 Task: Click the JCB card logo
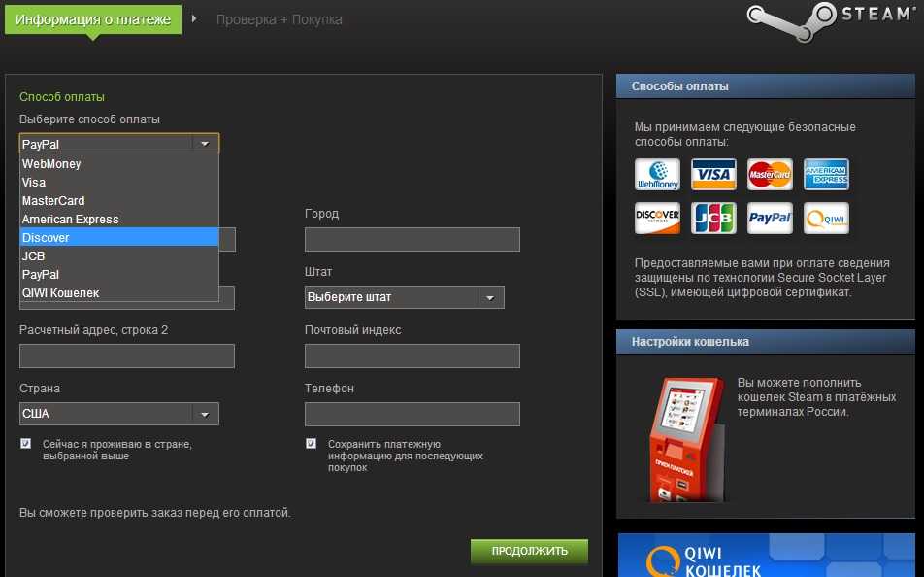pos(713,219)
